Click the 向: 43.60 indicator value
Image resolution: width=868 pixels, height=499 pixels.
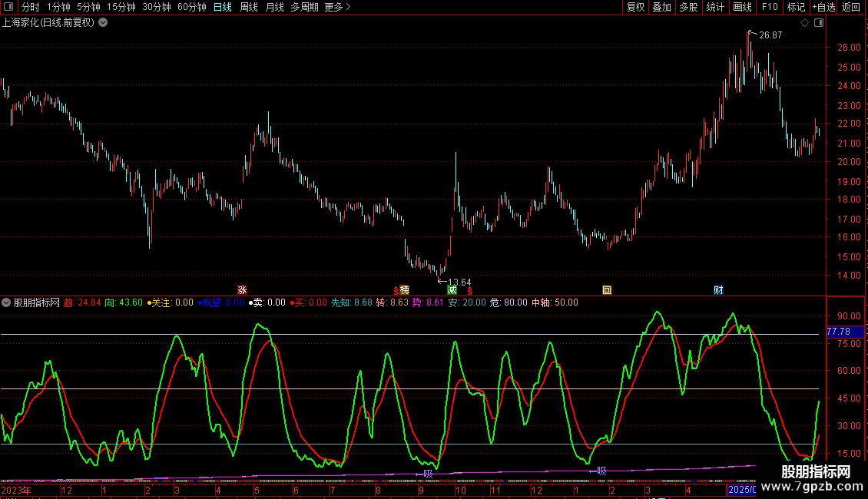pyautogui.click(x=124, y=302)
